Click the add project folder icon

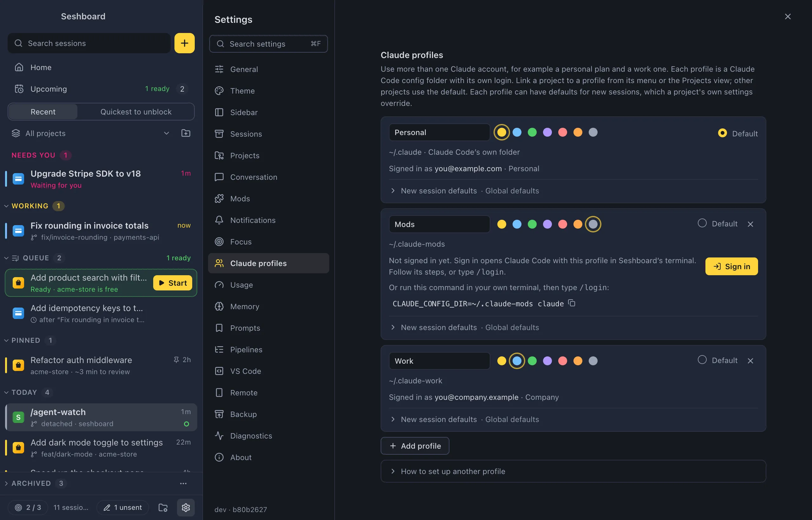click(186, 133)
